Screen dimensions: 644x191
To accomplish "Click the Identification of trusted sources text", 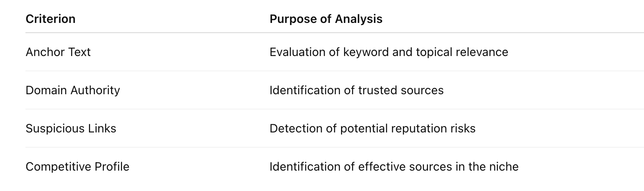I will click(356, 90).
